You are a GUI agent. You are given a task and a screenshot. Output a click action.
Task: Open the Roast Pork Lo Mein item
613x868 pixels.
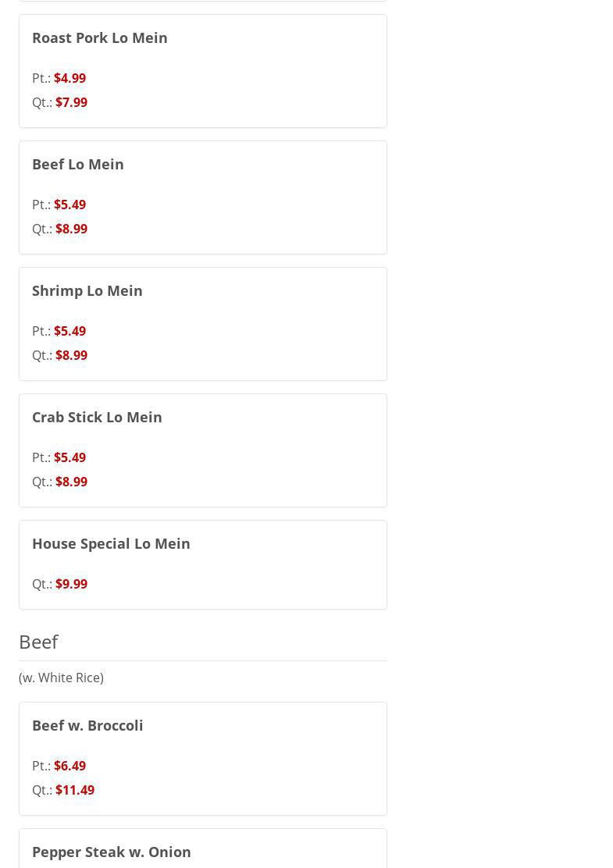(x=100, y=37)
